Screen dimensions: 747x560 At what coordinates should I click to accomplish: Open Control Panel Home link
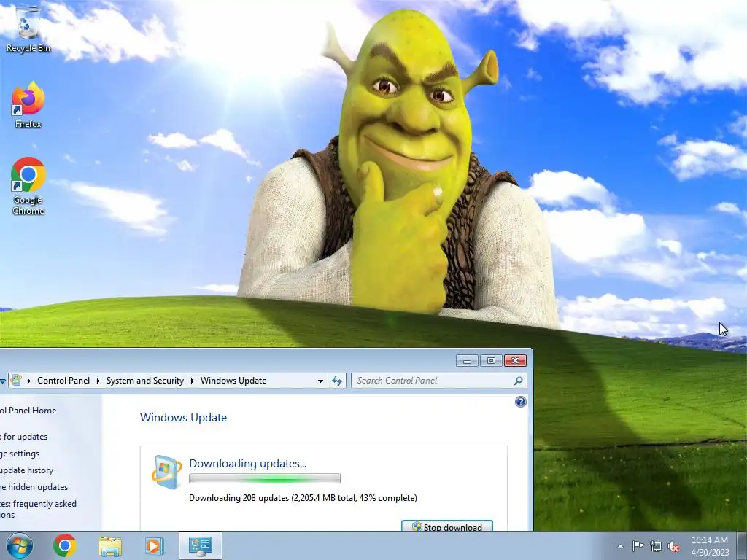click(x=28, y=410)
